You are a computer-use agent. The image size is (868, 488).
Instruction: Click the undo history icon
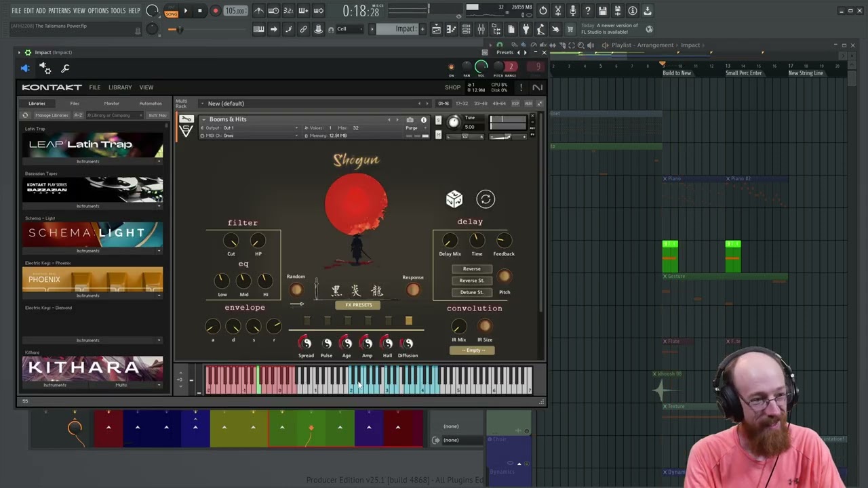[542, 11]
